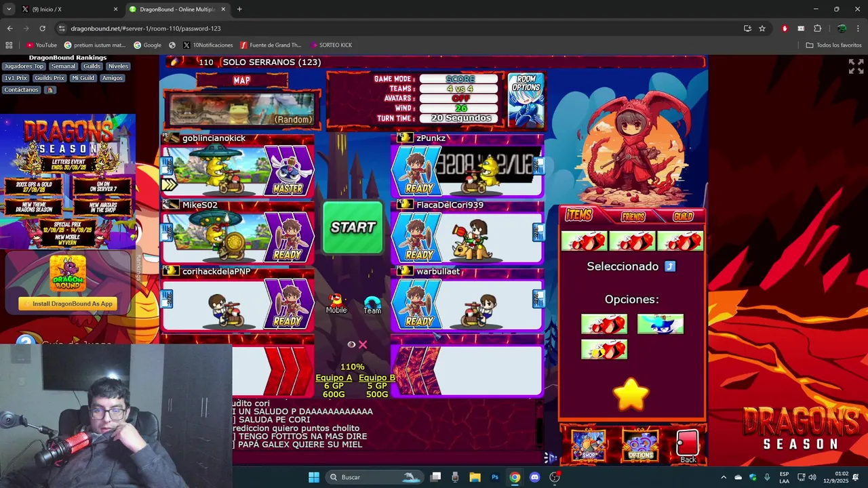Image resolution: width=868 pixels, height=488 pixels.
Task: Open the SORTEO KICK bookmark
Action: 332,45
